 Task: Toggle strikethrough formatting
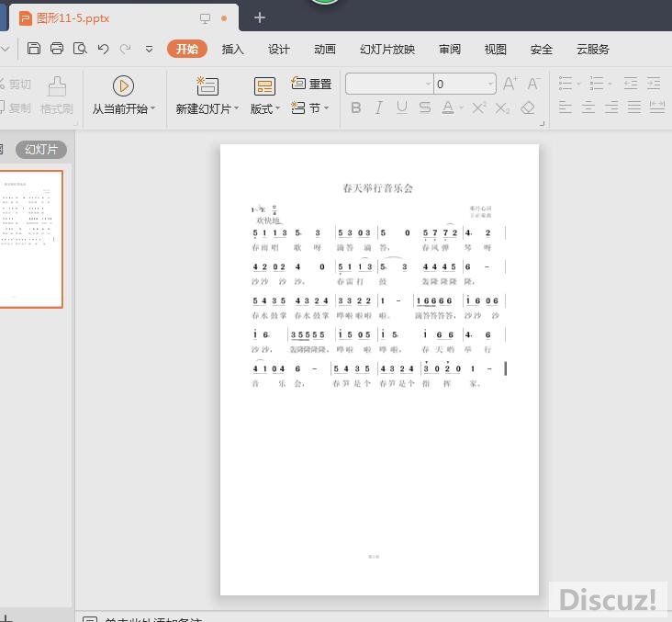pos(425,107)
